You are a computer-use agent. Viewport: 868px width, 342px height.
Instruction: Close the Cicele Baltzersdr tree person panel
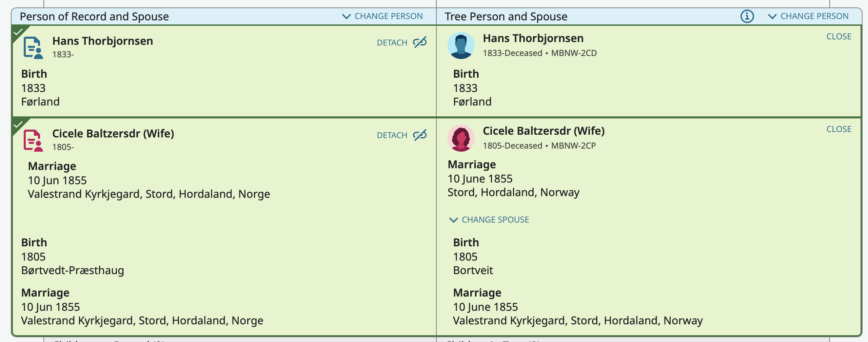tap(839, 129)
